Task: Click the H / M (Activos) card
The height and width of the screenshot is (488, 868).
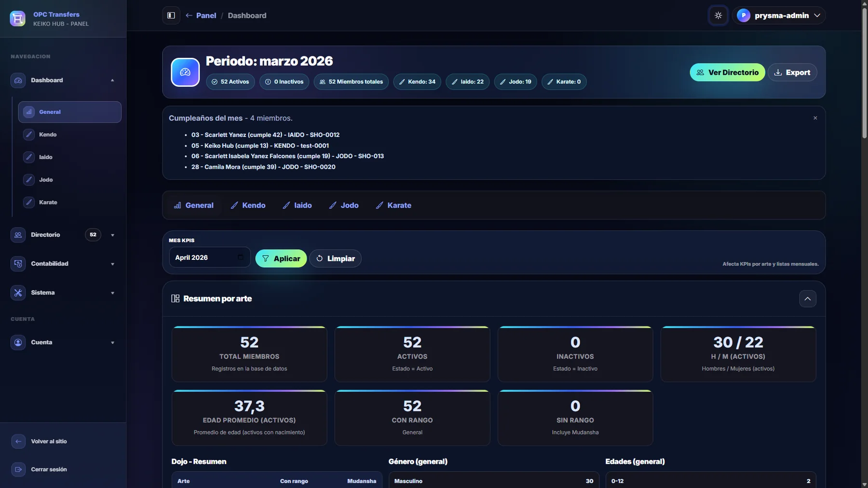Action: click(x=738, y=354)
